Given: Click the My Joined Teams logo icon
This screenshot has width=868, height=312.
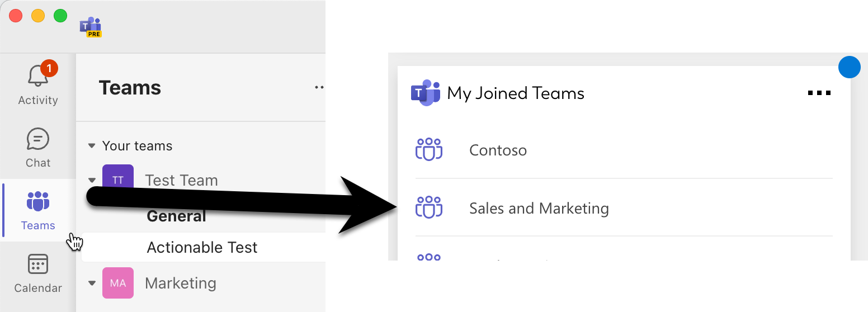Looking at the screenshot, I should tap(426, 93).
